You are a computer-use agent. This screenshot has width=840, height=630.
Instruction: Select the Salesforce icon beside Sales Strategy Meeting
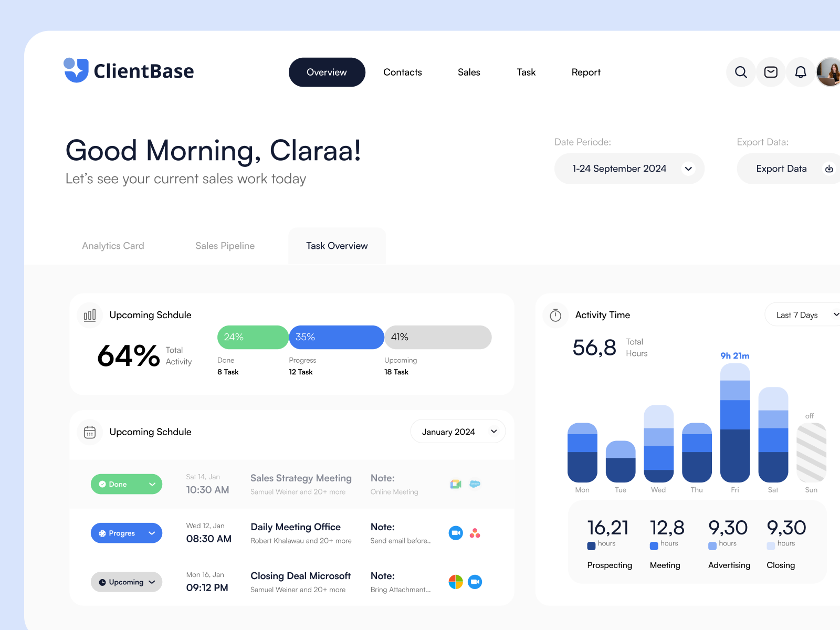coord(475,484)
